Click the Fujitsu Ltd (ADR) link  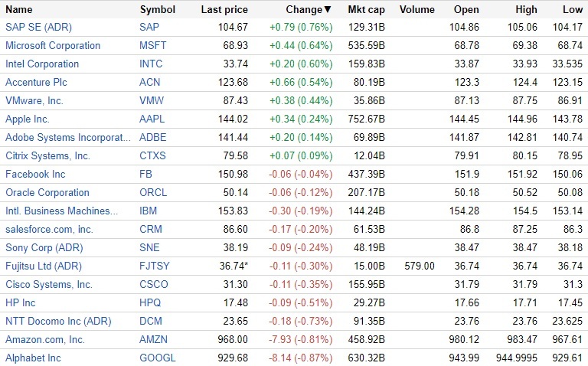tap(44, 266)
